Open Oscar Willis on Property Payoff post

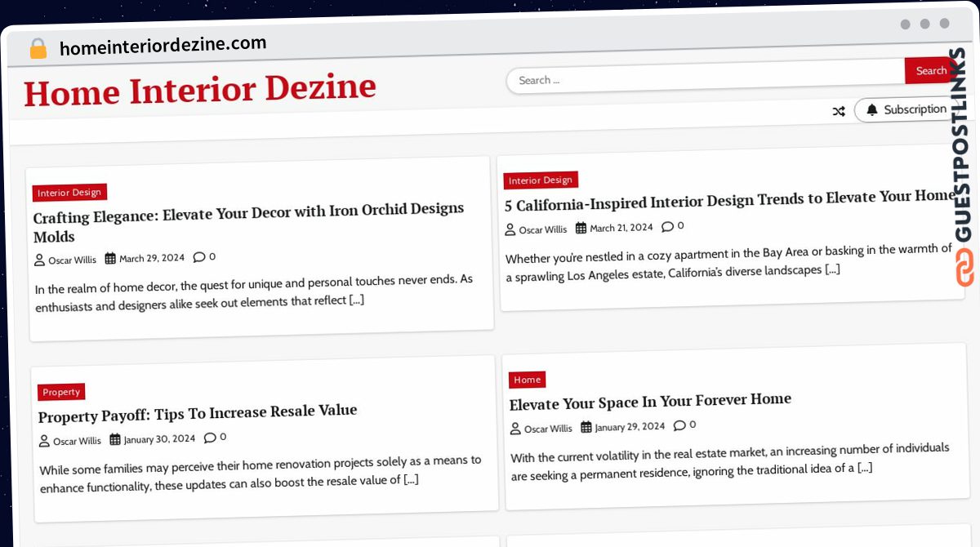click(77, 442)
